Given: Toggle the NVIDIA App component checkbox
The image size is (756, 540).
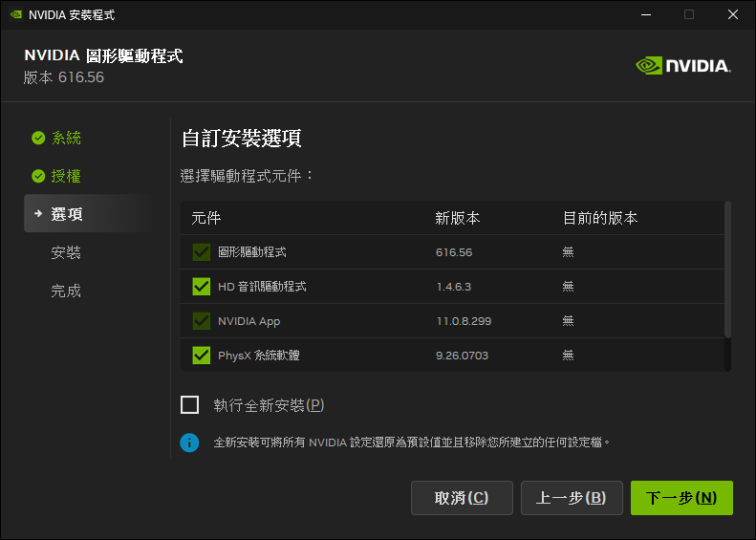Looking at the screenshot, I should click(x=201, y=320).
